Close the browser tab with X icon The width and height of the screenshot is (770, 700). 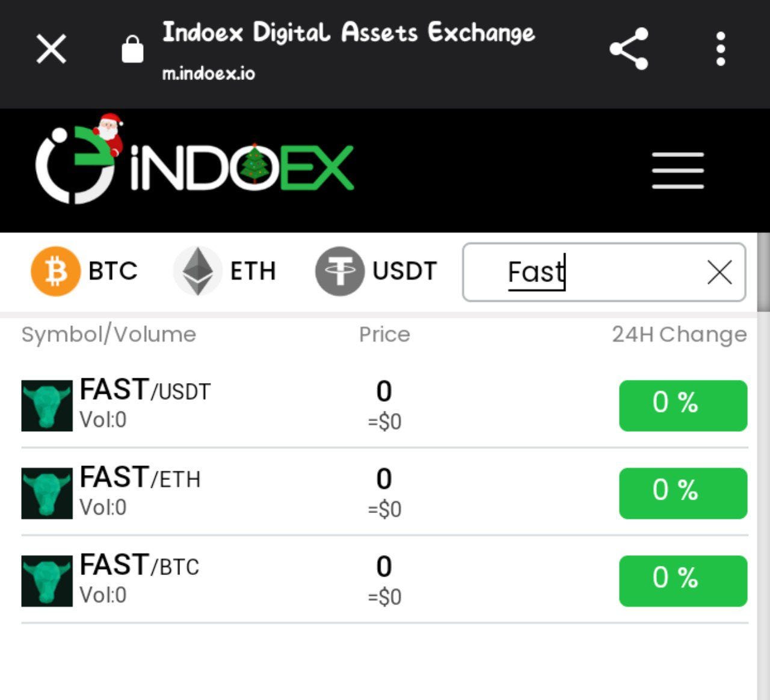pos(51,49)
